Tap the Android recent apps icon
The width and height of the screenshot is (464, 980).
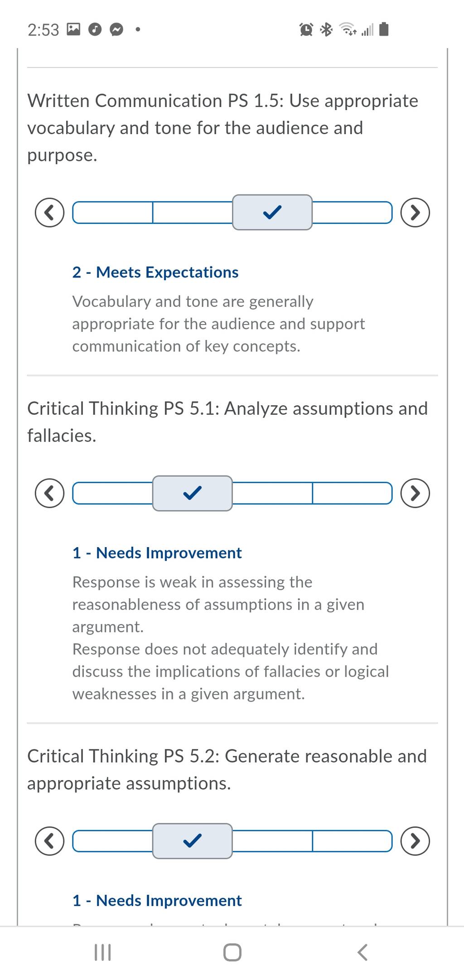(x=102, y=952)
